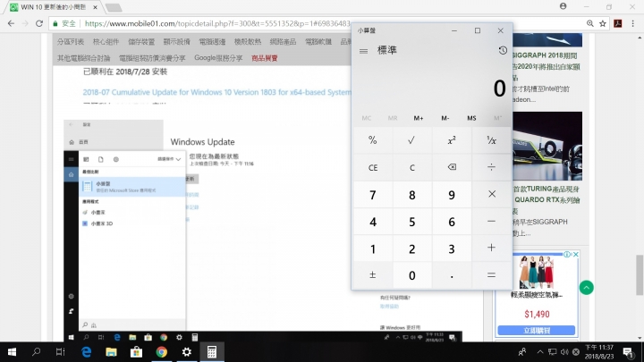The width and height of the screenshot is (644, 362).
Task: Click the C clear button
Action: pos(411,167)
